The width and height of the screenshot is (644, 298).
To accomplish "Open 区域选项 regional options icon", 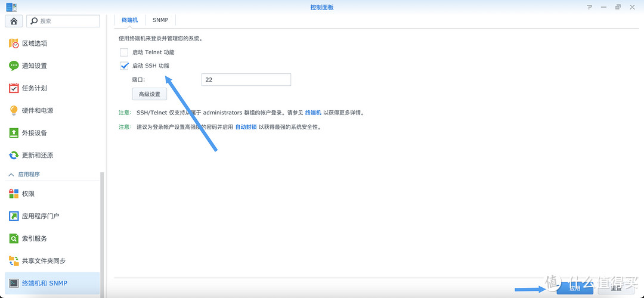I will [x=14, y=44].
